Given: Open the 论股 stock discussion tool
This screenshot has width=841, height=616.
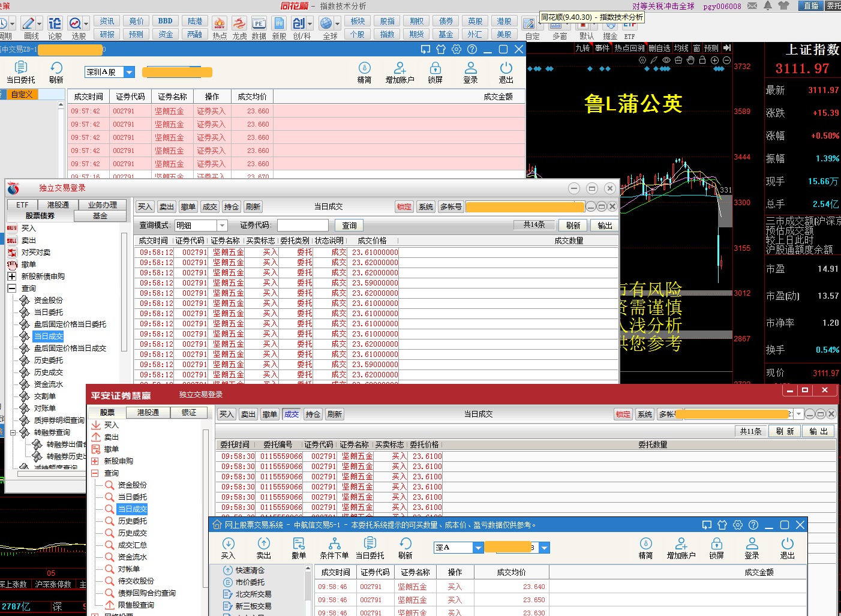Looking at the screenshot, I should pos(55,28).
